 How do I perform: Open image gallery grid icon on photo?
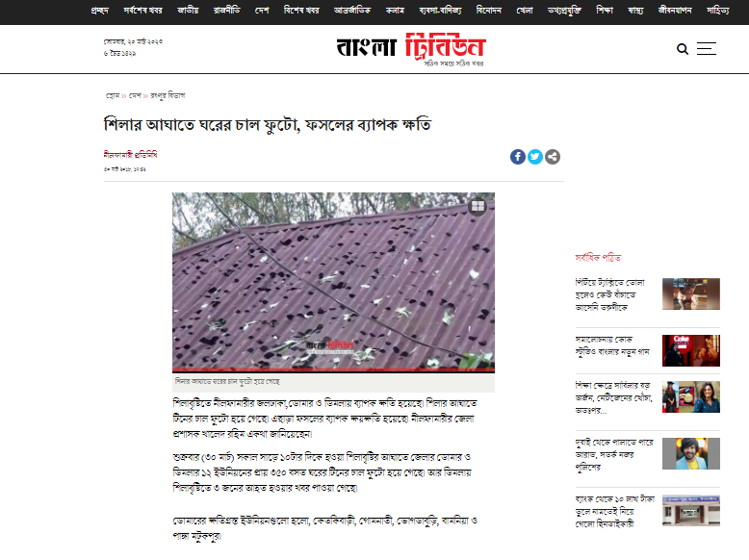478,206
